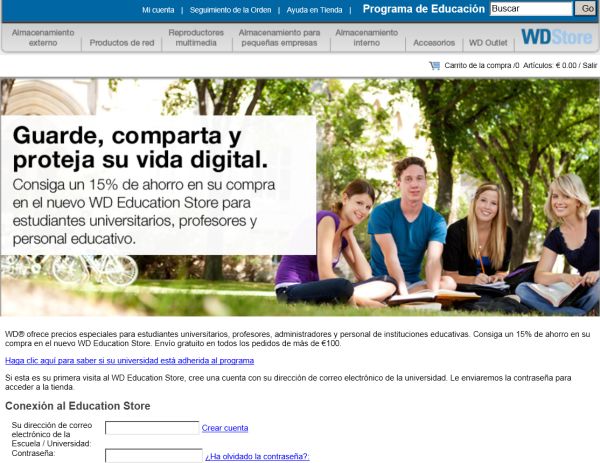Click Artículos: € 0.00 cart total
Viewport: 600px width, 463px height.
pos(549,65)
